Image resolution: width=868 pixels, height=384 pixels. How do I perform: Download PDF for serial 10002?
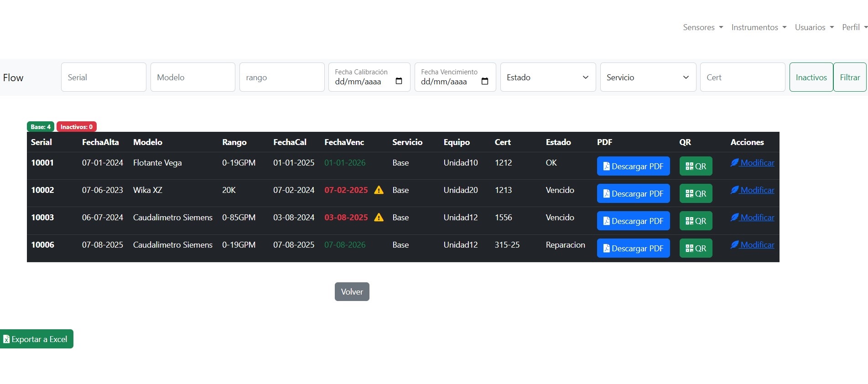coord(633,193)
